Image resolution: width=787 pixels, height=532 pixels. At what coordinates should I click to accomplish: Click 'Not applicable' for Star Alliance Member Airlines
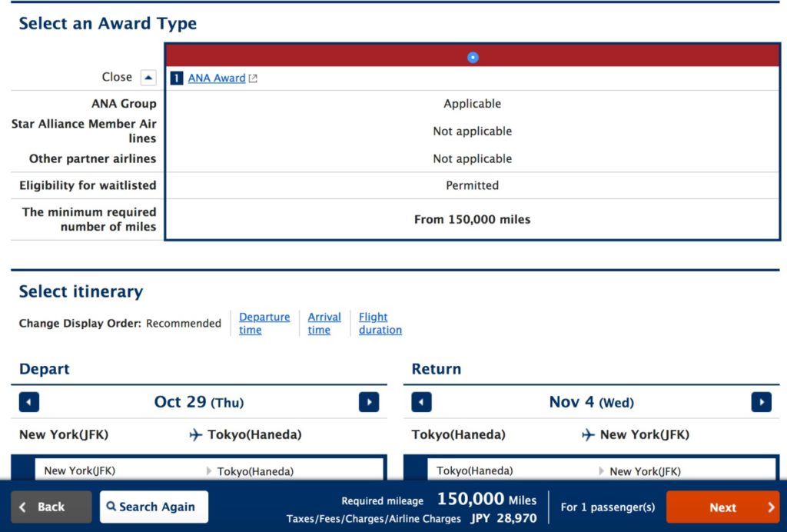coord(473,131)
